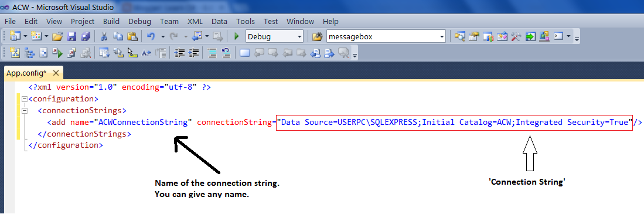Open the Data menu
Viewport: 644px width, 214px height.
[x=219, y=21]
